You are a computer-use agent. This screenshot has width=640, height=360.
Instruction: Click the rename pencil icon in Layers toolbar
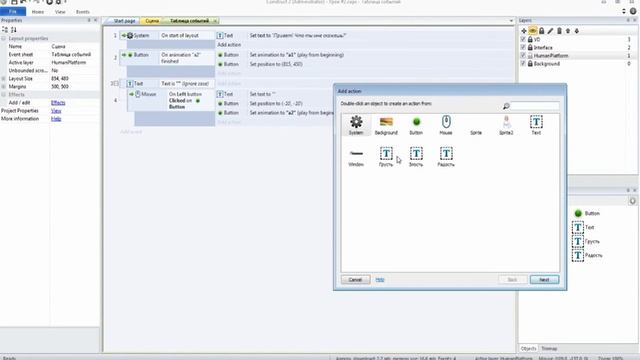(x=550, y=31)
